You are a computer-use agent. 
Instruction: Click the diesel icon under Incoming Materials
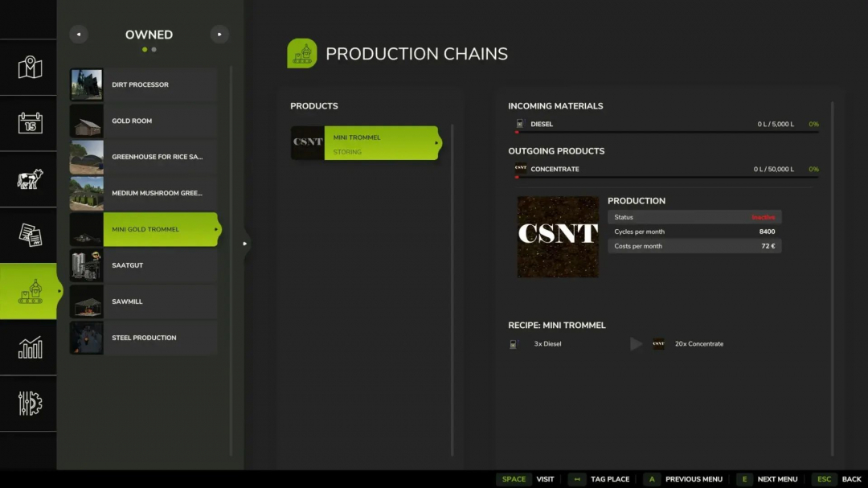pos(518,124)
